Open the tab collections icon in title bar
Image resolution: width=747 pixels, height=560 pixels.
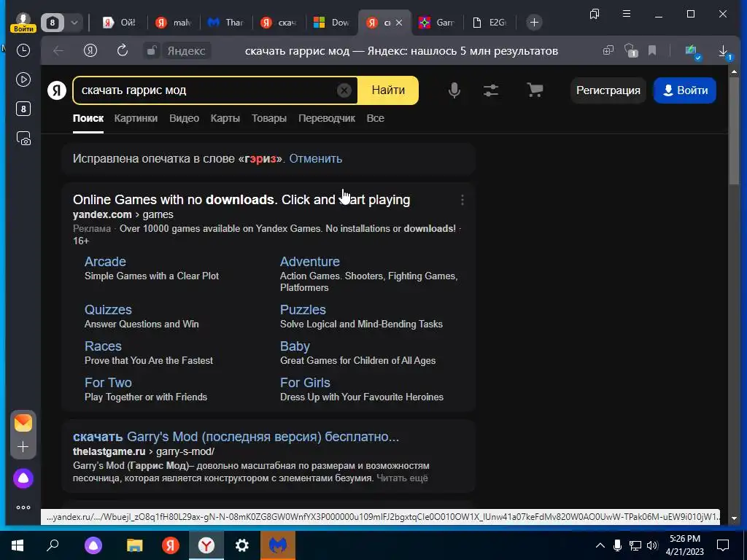tap(594, 14)
